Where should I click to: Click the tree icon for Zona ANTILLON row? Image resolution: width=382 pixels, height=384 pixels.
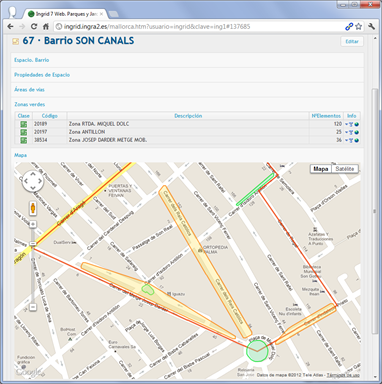click(x=351, y=132)
